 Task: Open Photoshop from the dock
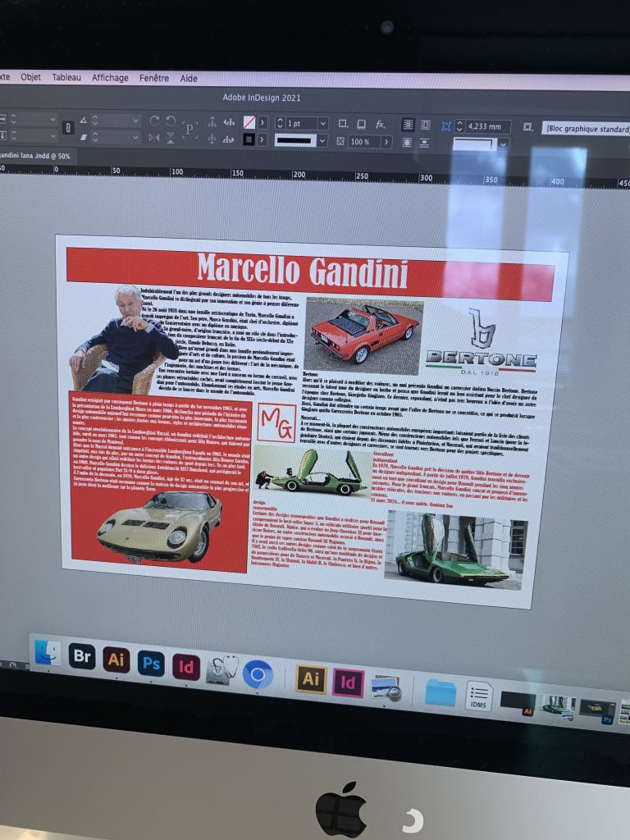(x=151, y=664)
